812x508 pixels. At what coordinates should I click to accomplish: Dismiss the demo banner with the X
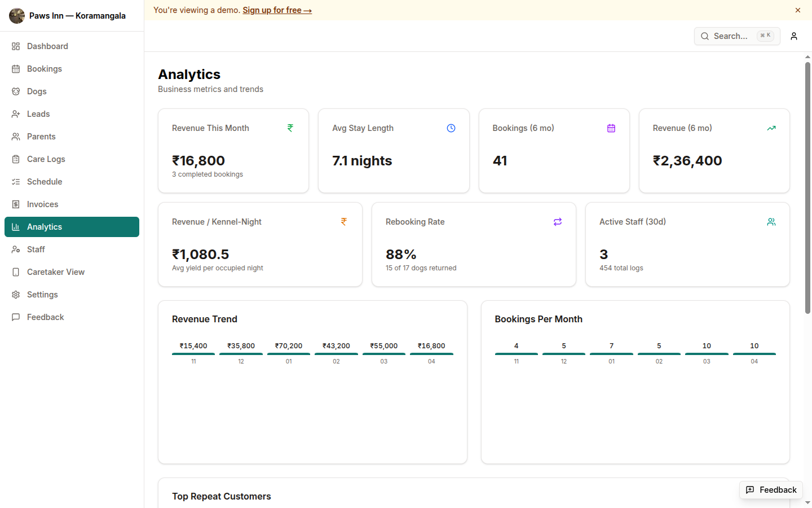tap(798, 10)
